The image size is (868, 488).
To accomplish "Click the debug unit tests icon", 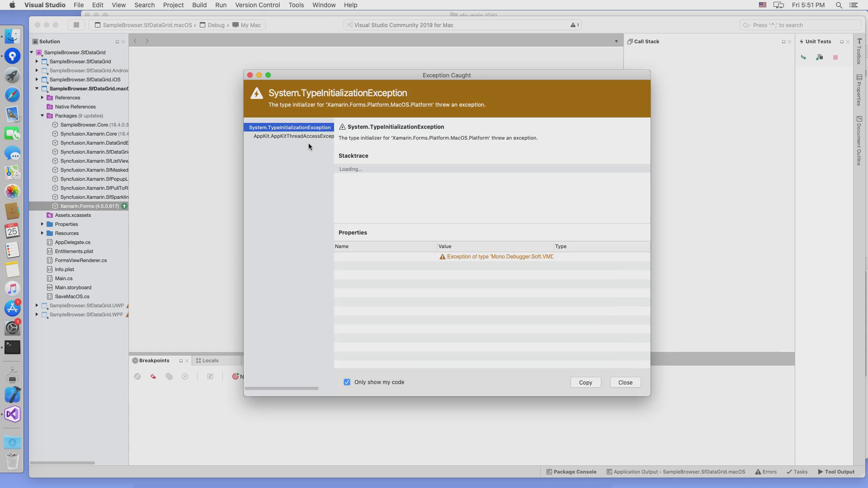I will tap(819, 57).
